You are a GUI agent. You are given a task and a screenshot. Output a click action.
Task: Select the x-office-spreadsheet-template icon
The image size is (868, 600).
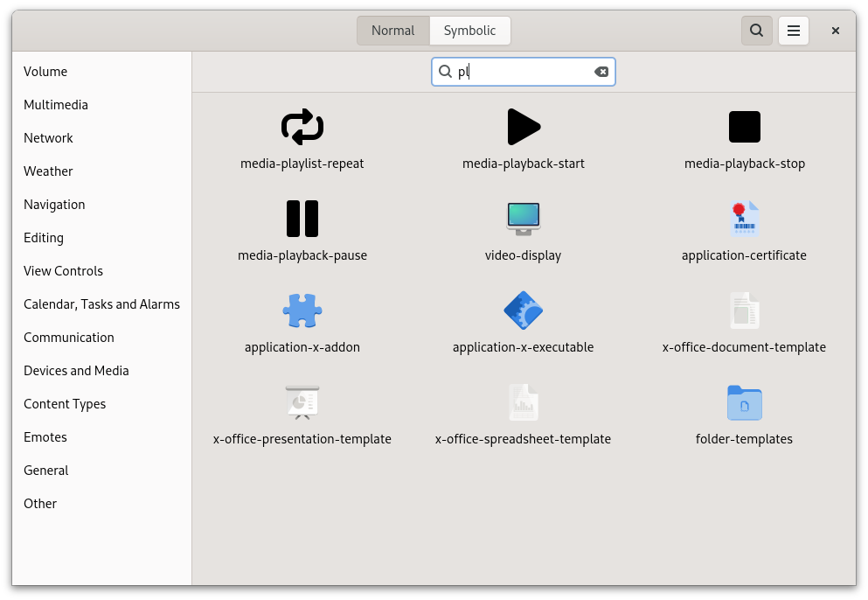(x=523, y=402)
